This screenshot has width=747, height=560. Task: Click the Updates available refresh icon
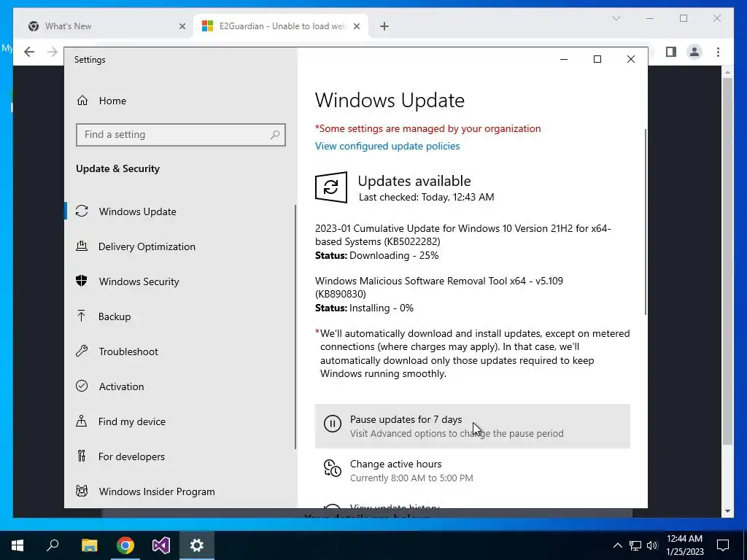tap(331, 187)
